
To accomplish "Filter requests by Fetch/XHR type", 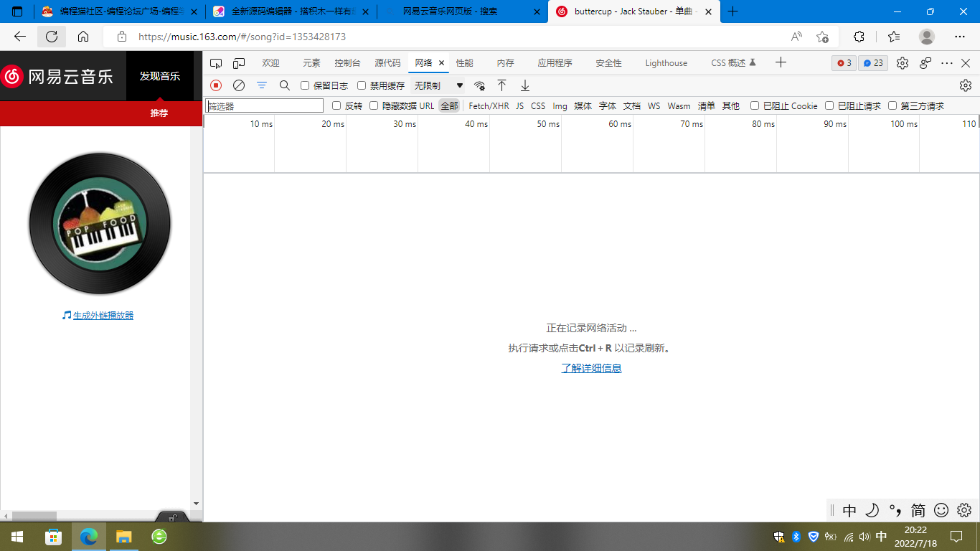I will [x=489, y=105].
